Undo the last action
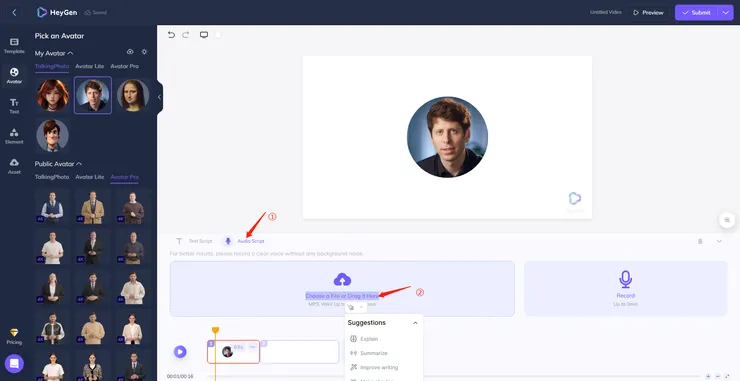Image resolution: width=740 pixels, height=381 pixels. [x=171, y=34]
